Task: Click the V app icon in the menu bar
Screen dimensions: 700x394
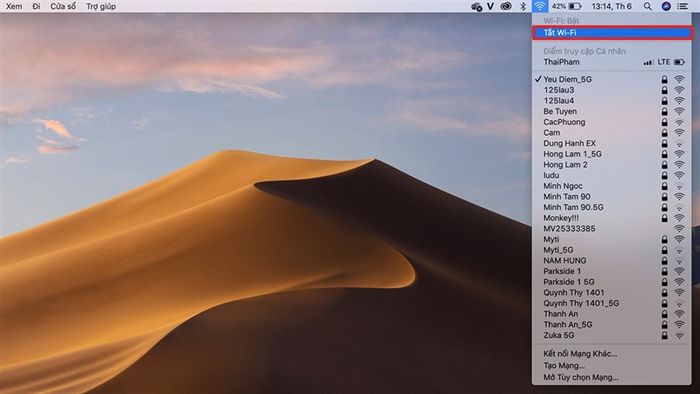Action: click(x=490, y=6)
